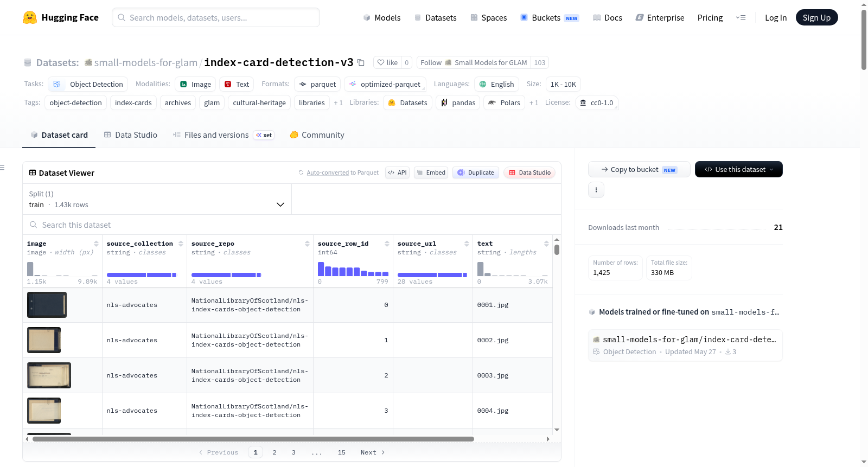Click the source_row_id histogram bars
Image resolution: width=868 pixels, height=467 pixels.
pos(353,269)
